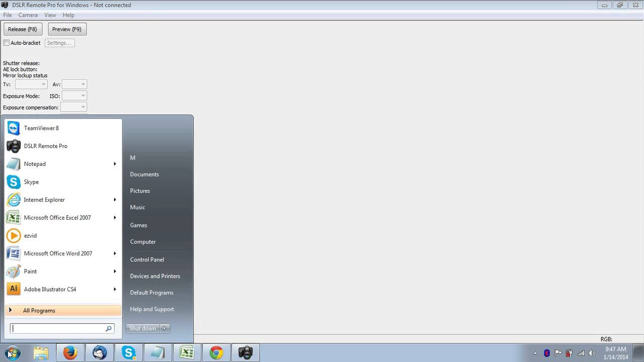
Task: Open the network signal tray icon
Action: 581,353
